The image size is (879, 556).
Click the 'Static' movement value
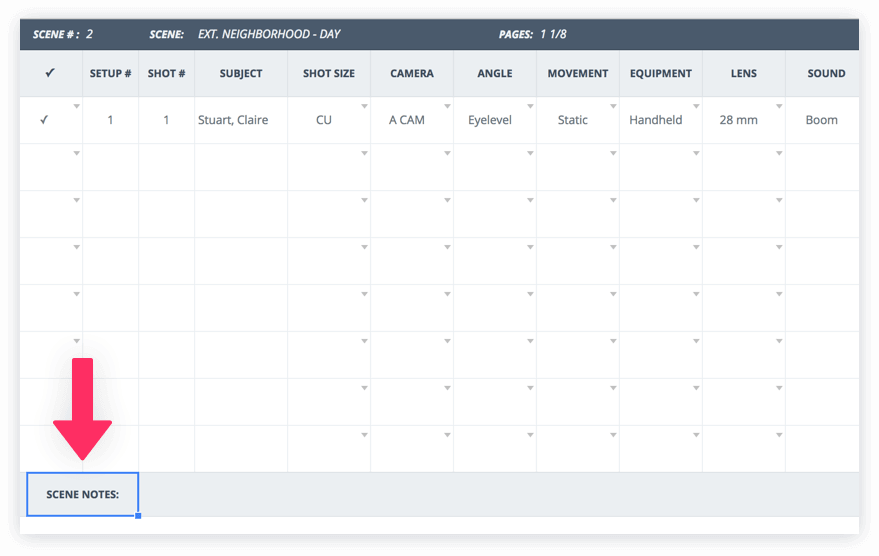click(573, 120)
